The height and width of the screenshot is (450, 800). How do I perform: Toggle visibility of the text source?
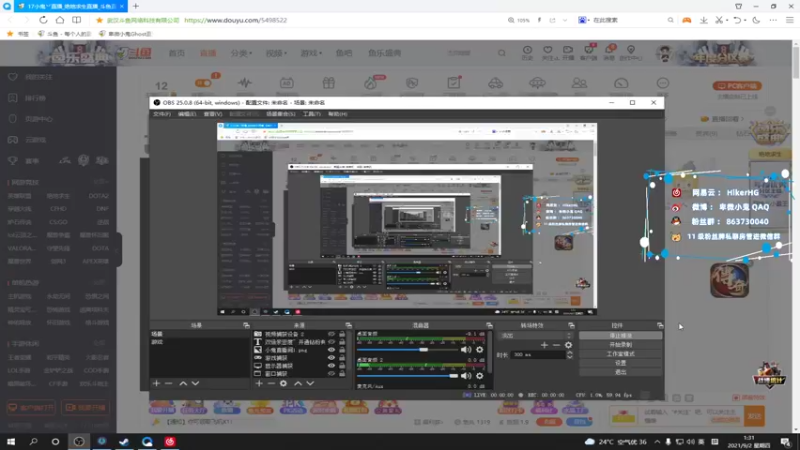(331, 342)
